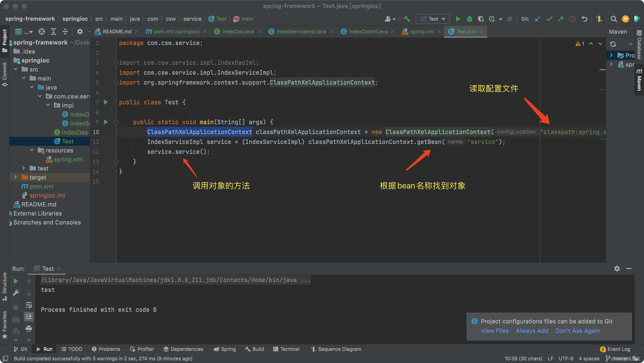Toggle Project tool window sidebar button
The image size is (644, 363).
click(4, 40)
